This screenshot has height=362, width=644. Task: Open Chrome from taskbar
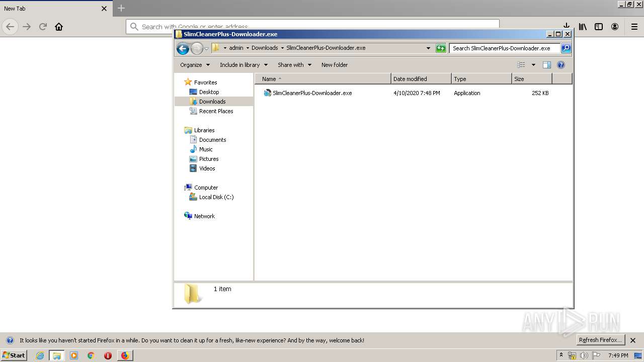click(x=91, y=355)
